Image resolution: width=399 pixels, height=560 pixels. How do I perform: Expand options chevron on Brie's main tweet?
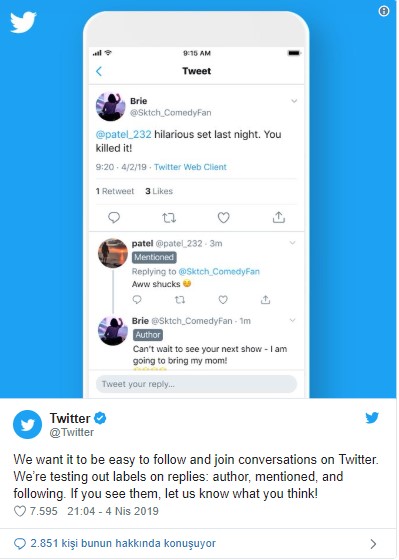coord(294,101)
